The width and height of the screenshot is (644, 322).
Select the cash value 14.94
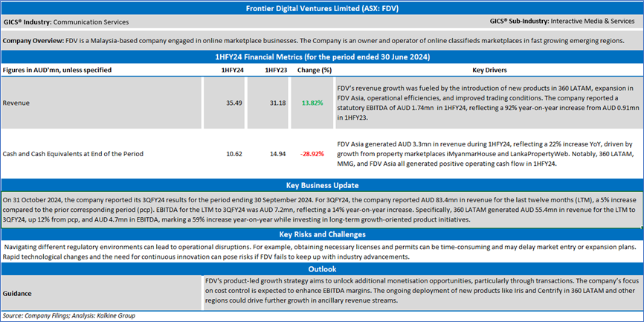pos(277,154)
